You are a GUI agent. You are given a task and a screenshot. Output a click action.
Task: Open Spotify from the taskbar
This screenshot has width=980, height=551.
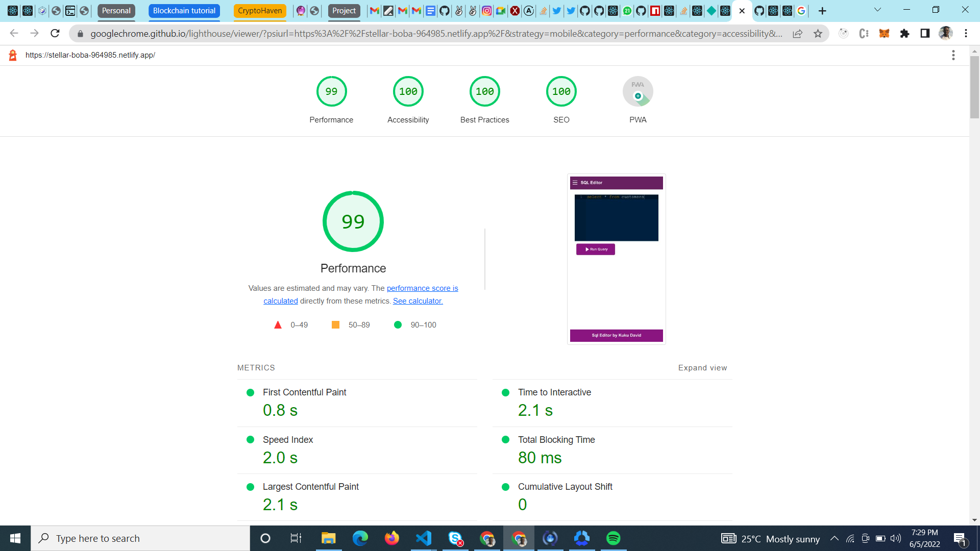(x=614, y=538)
